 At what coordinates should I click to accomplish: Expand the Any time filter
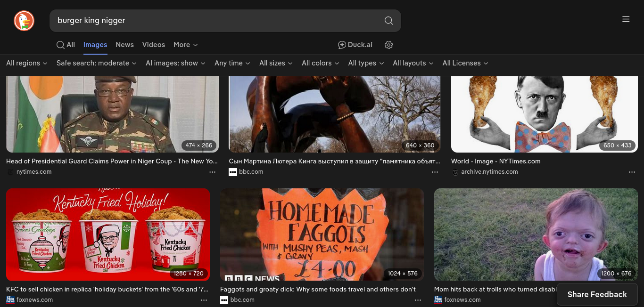point(232,63)
